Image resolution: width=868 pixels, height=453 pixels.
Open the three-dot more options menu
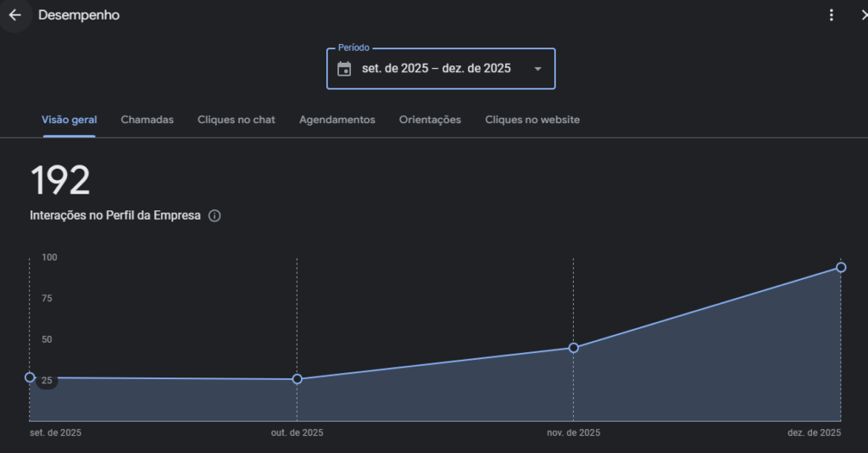832,15
